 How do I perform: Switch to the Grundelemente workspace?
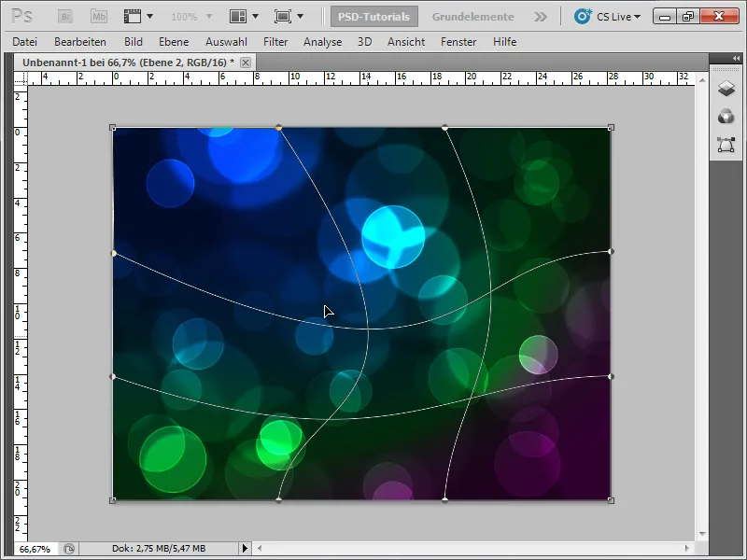[x=474, y=16]
